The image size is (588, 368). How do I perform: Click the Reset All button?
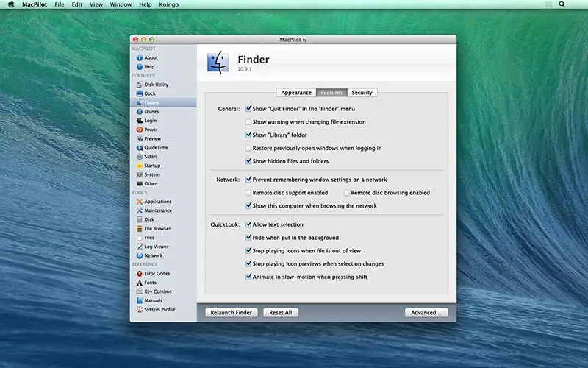point(281,312)
